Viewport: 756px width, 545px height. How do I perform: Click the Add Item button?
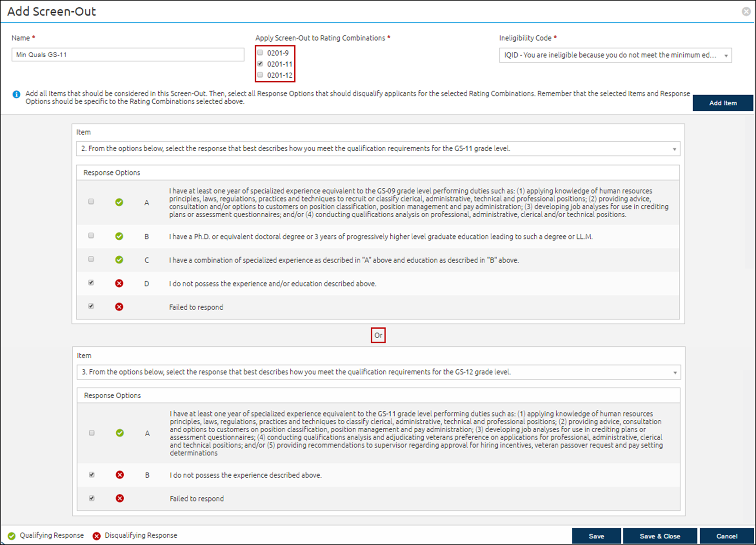click(x=723, y=103)
